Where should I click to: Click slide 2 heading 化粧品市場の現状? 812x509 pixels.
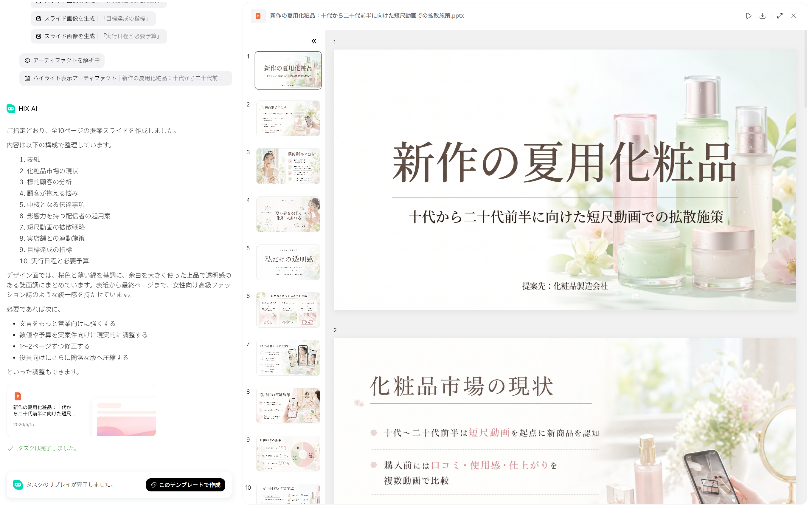pos(462,386)
